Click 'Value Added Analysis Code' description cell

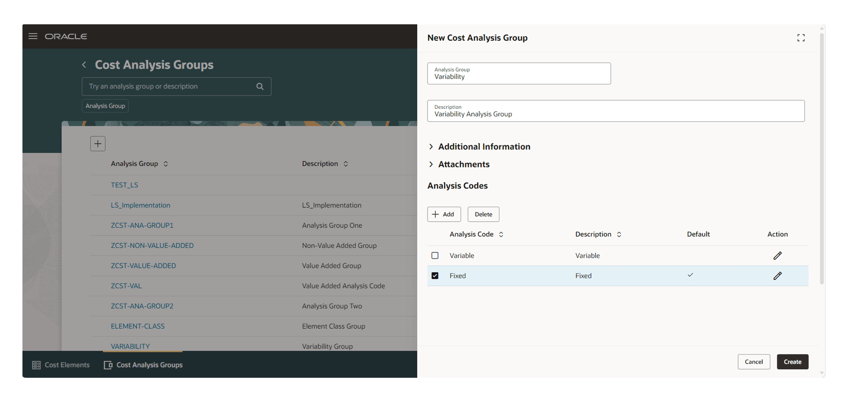coord(343,286)
